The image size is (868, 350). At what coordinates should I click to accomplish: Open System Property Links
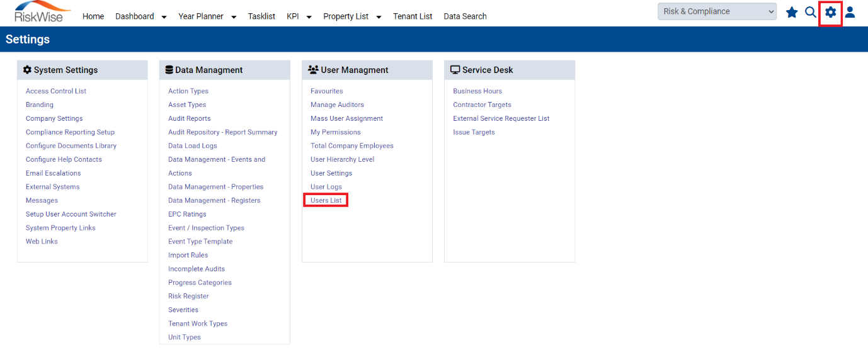point(60,228)
